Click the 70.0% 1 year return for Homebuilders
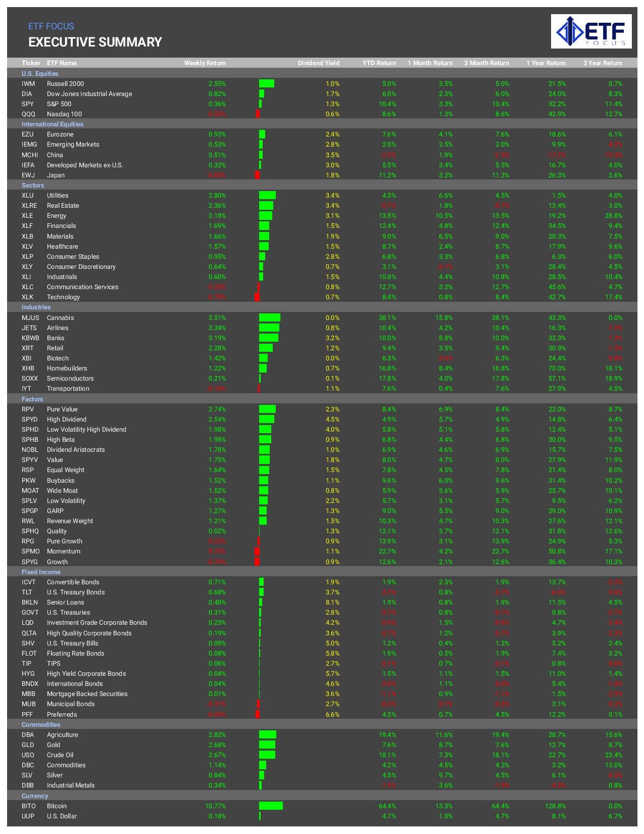The width and height of the screenshot is (644, 834). [557, 368]
